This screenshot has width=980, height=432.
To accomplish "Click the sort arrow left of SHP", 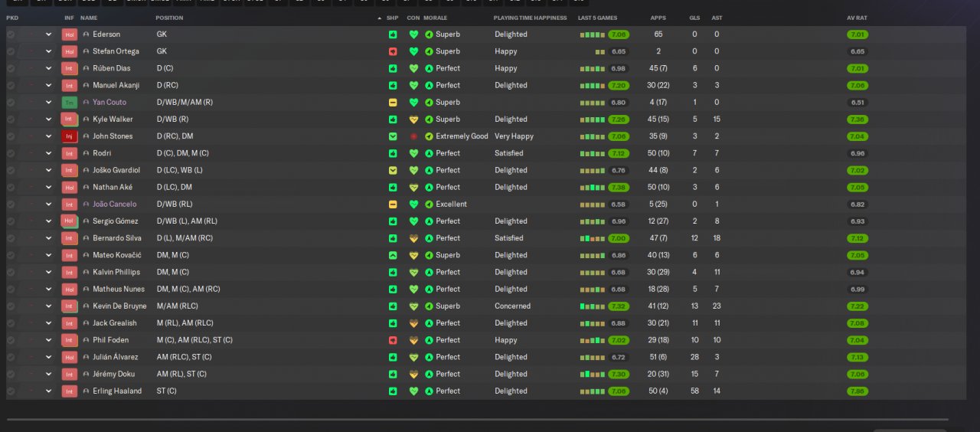I will tap(380, 18).
